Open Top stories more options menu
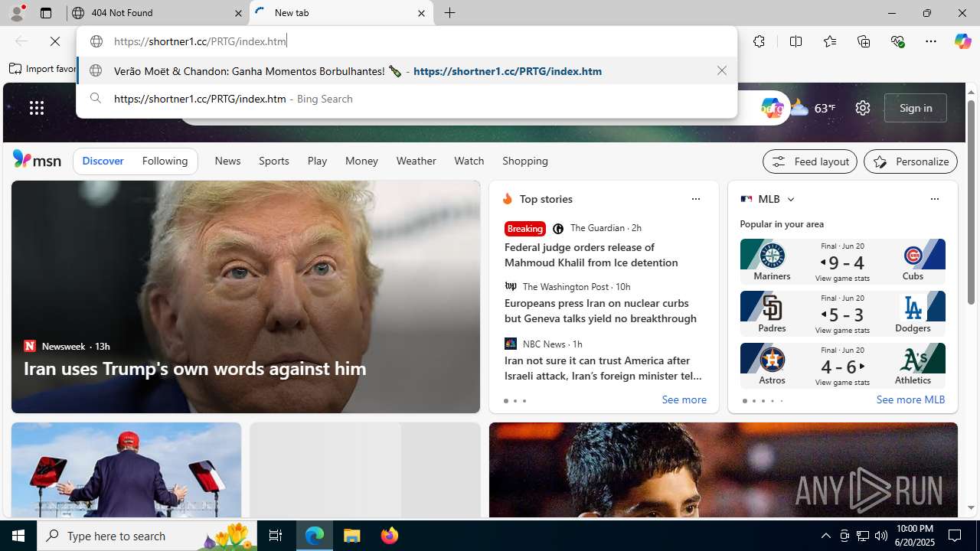The image size is (980, 551). pyautogui.click(x=695, y=199)
